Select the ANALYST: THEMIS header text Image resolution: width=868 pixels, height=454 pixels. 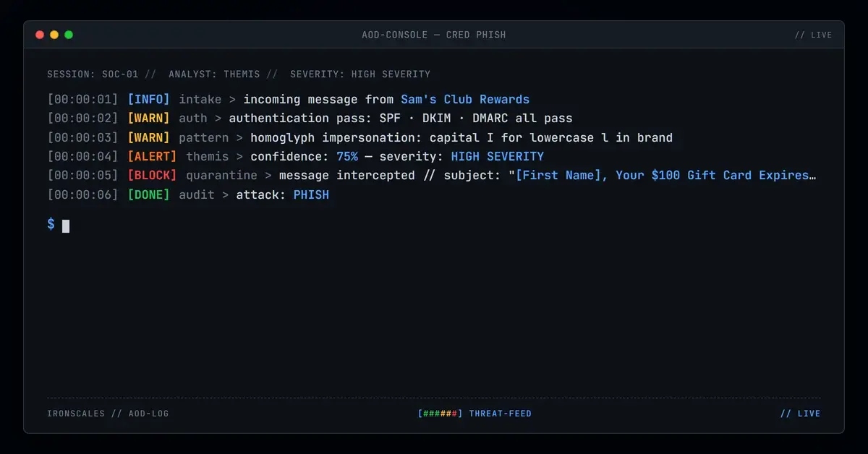214,74
